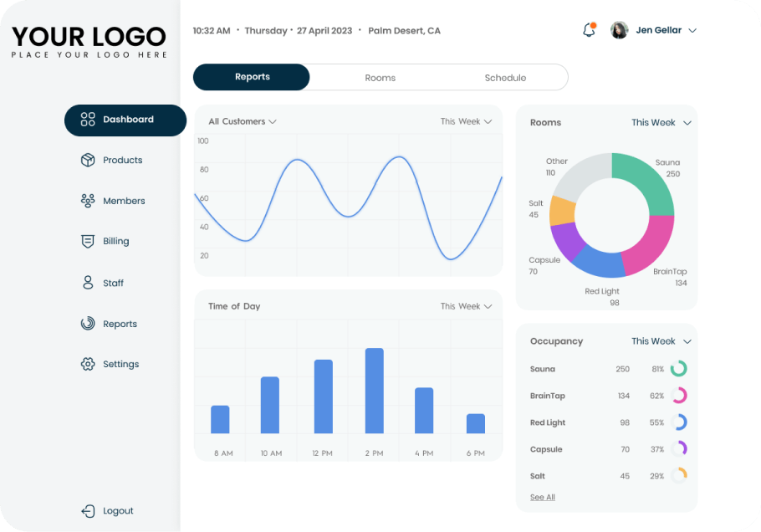This screenshot has width=761, height=532.
Task: Go to Dashboard in the sidebar
Action: click(125, 120)
